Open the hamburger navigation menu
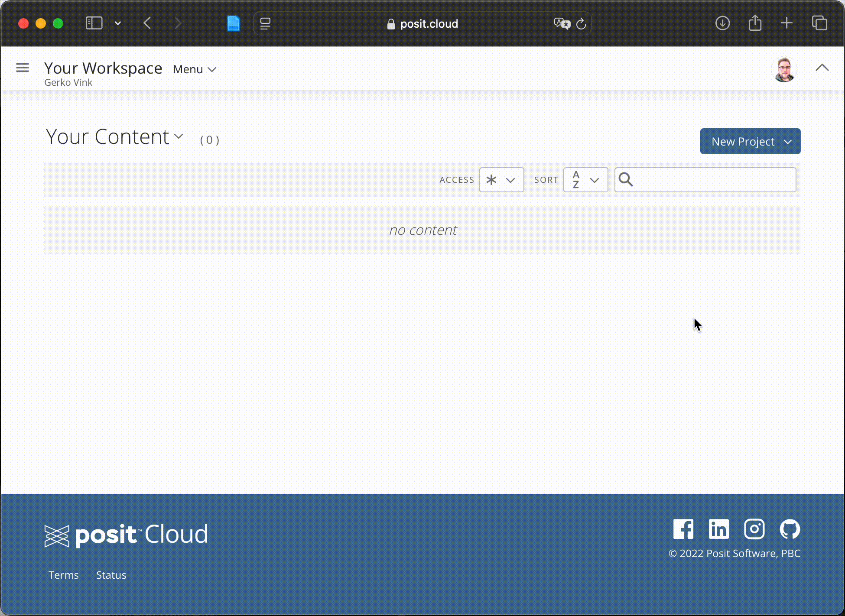845x616 pixels. click(23, 68)
